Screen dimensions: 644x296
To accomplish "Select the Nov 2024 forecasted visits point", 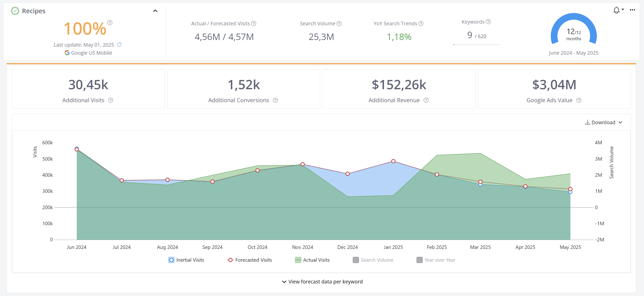I will coord(302,164).
